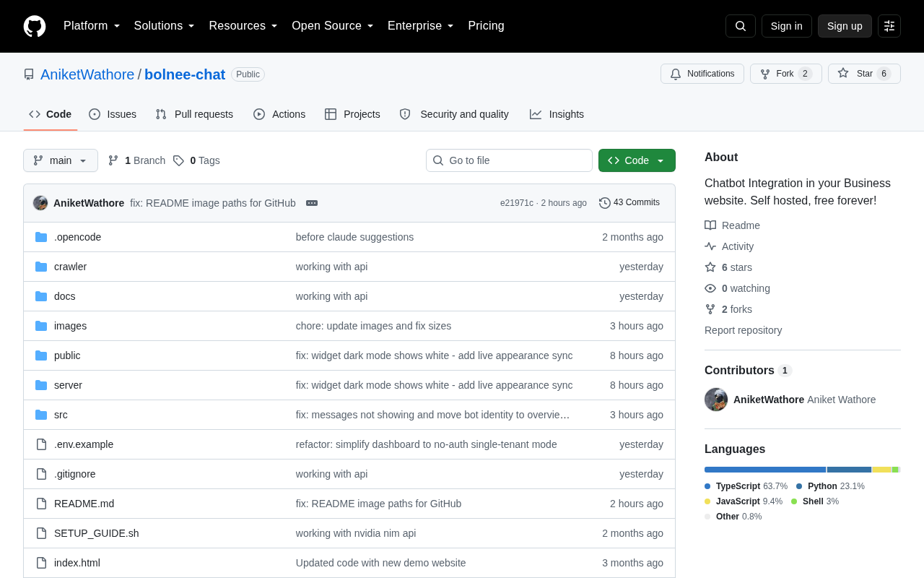Expand commit message ellipsis icon
This screenshot has height=578, width=924.
point(312,203)
